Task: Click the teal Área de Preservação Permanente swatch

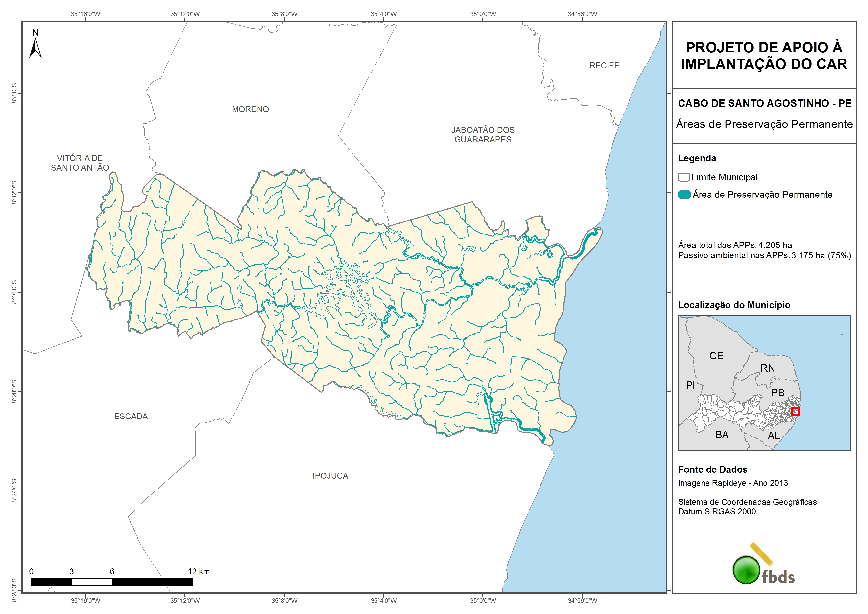Action: [684, 195]
